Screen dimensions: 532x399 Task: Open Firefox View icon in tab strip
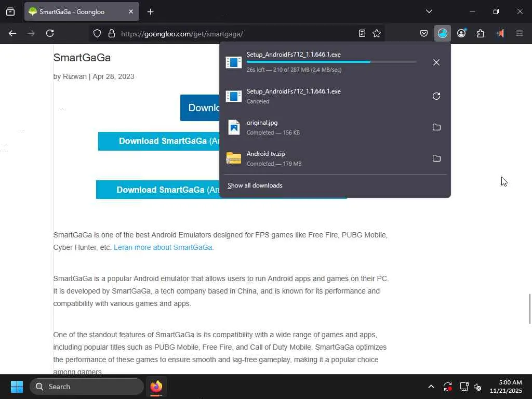(10, 11)
